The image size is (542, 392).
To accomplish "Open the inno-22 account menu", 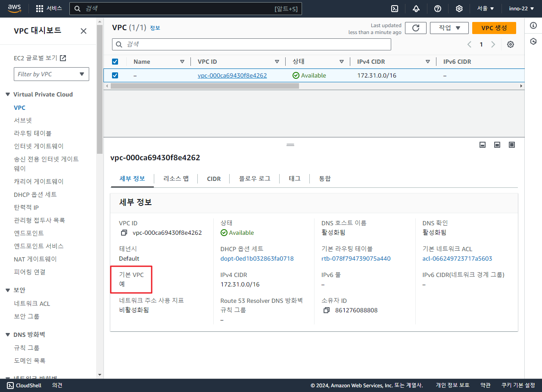I will point(520,9).
